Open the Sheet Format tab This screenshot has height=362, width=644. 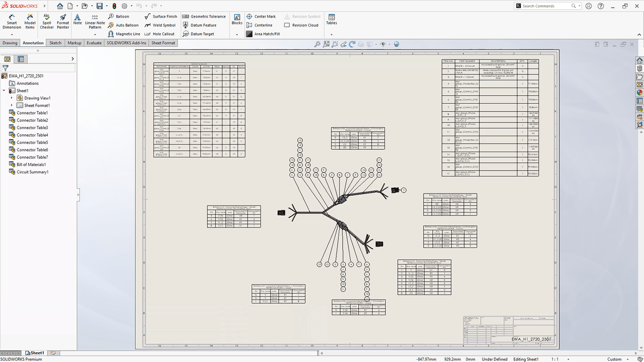point(163,42)
